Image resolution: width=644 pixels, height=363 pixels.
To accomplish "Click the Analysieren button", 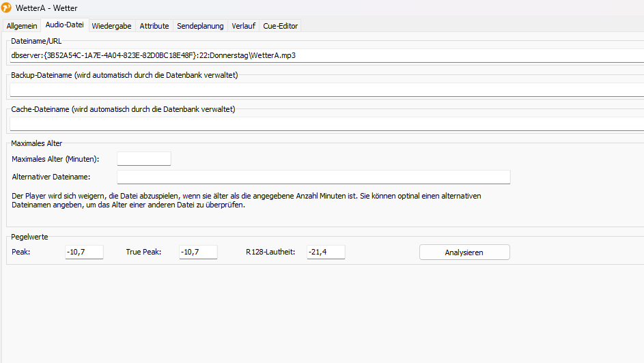I will pyautogui.click(x=464, y=252).
